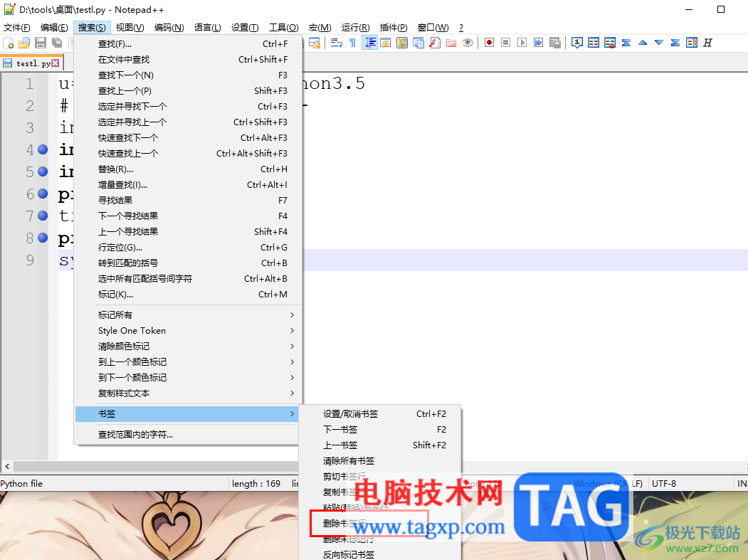The height and width of the screenshot is (560, 748).
Task: Expand the 到下一个颜色标记 submenu arrow
Action: tap(292, 378)
